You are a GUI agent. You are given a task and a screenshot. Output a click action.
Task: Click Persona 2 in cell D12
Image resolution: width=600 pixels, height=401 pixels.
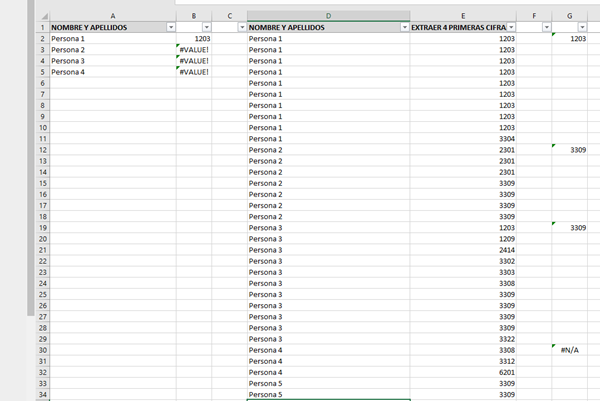tap(328, 150)
